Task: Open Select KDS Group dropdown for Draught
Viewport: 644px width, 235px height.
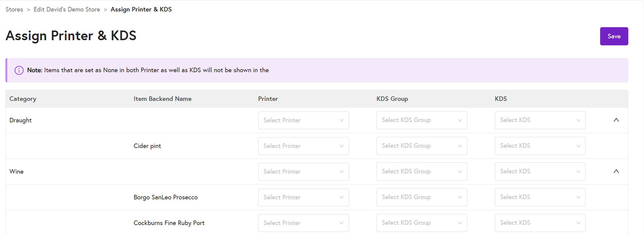Action: [422, 120]
